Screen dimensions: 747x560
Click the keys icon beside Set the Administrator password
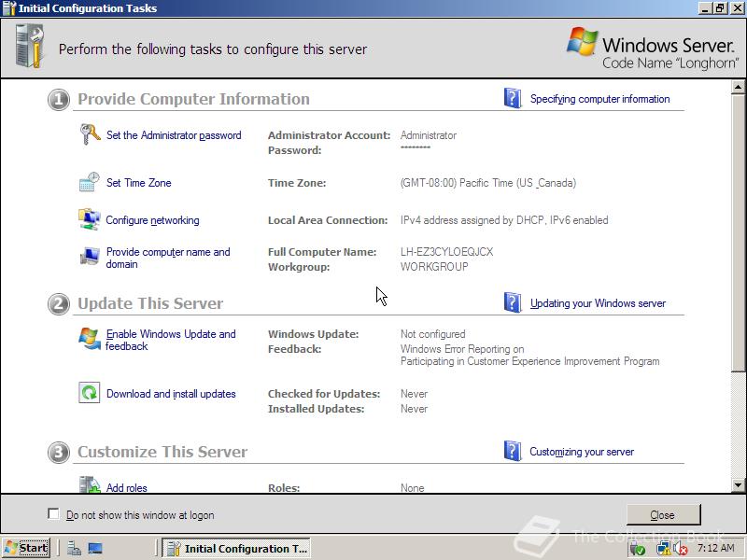pyautogui.click(x=90, y=134)
